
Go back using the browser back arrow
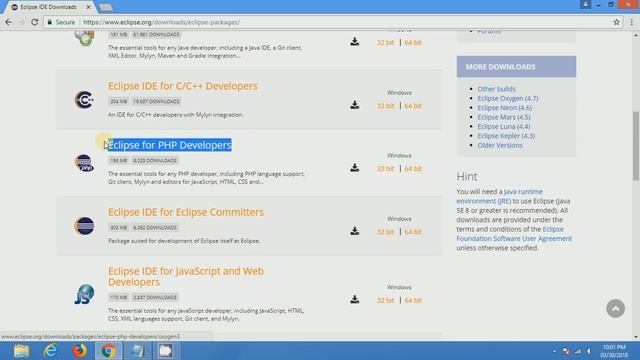9,22
